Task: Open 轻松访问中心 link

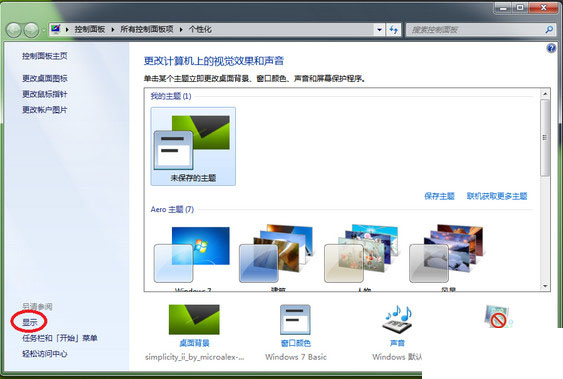Action: (x=45, y=354)
